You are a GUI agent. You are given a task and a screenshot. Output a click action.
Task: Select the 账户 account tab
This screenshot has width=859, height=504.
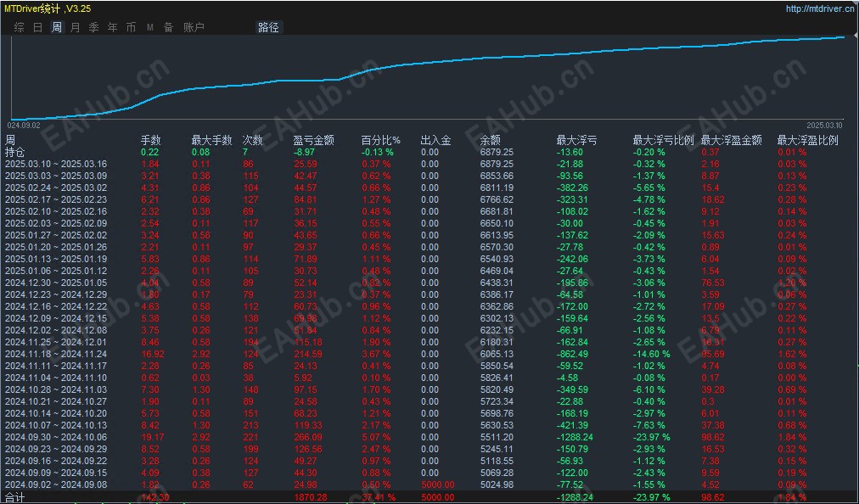click(x=194, y=27)
